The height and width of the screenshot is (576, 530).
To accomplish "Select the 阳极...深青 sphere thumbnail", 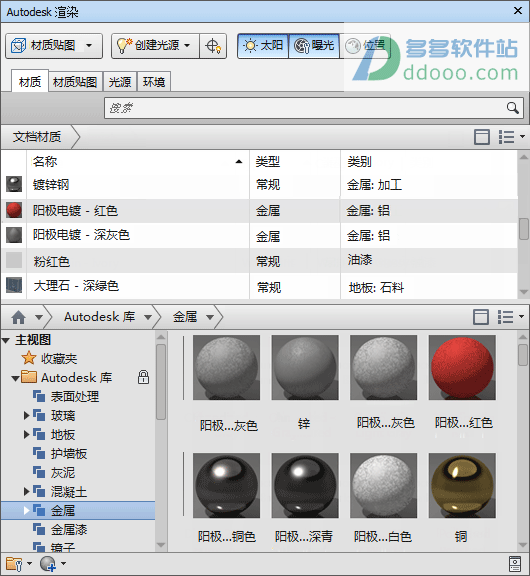I will click(x=305, y=485).
